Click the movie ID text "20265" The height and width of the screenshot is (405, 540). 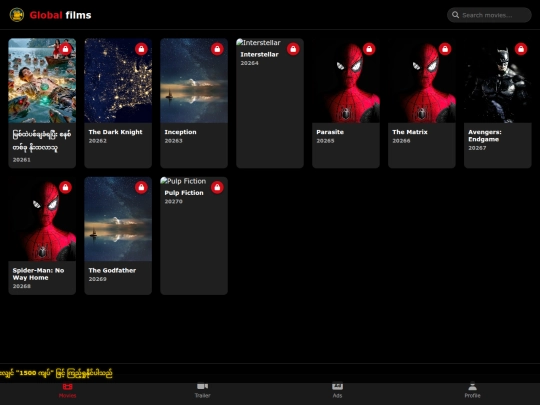pos(325,141)
